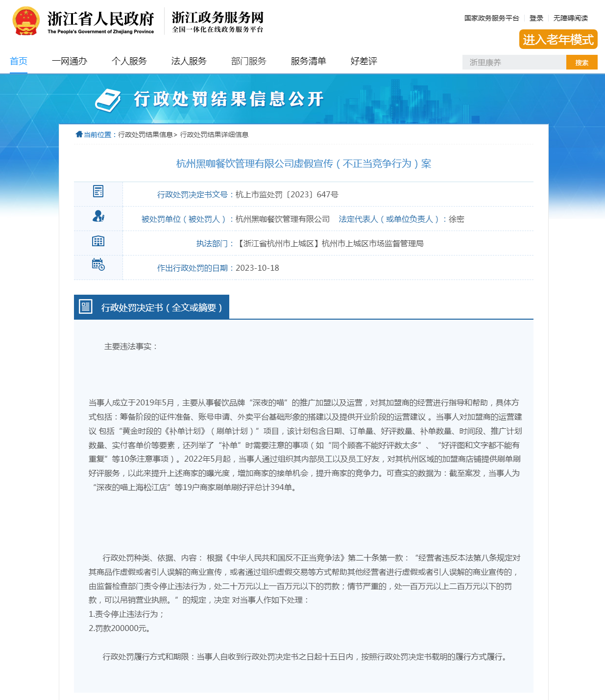Click the 行政处罚履行方式和期限 paragraph
This screenshot has width=605, height=700.
pyautogui.click(x=306, y=656)
